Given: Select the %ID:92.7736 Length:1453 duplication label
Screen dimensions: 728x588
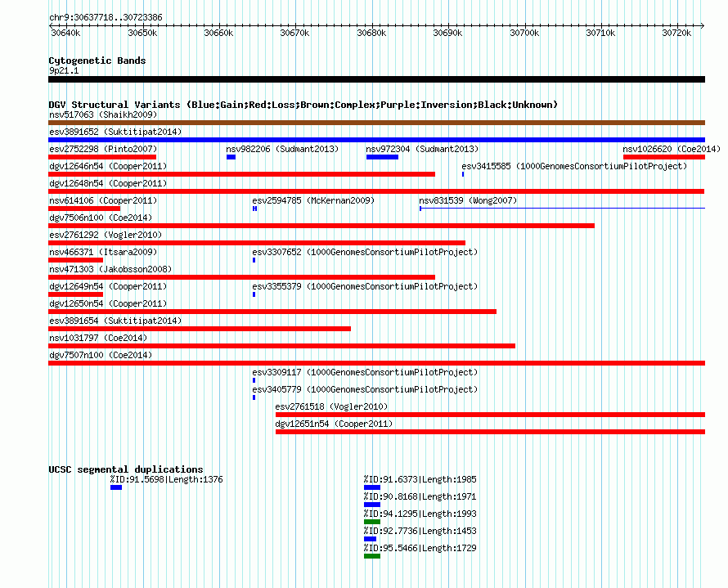Looking at the screenshot, I should [x=420, y=531].
